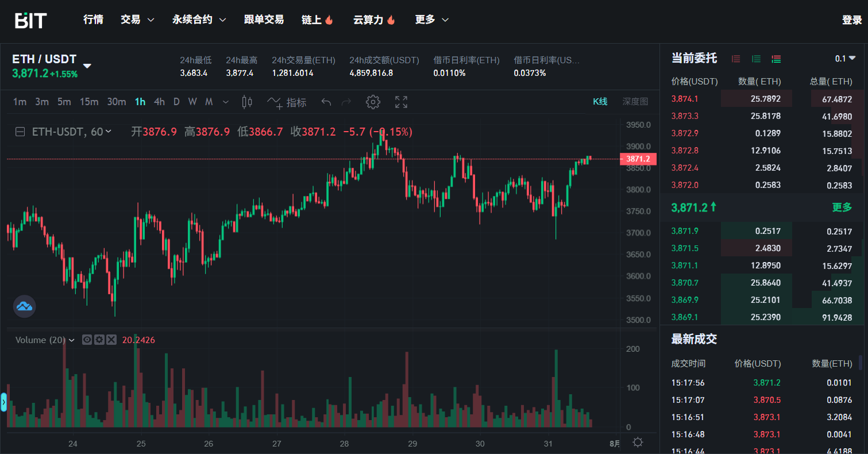Enter fullscreen mode for the chart
The width and height of the screenshot is (868, 454).
[x=401, y=102]
